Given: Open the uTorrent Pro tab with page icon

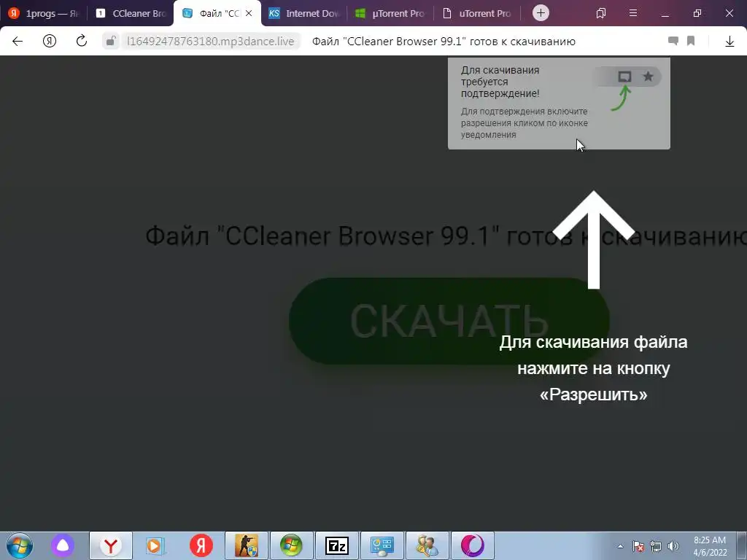Looking at the screenshot, I should (477, 13).
